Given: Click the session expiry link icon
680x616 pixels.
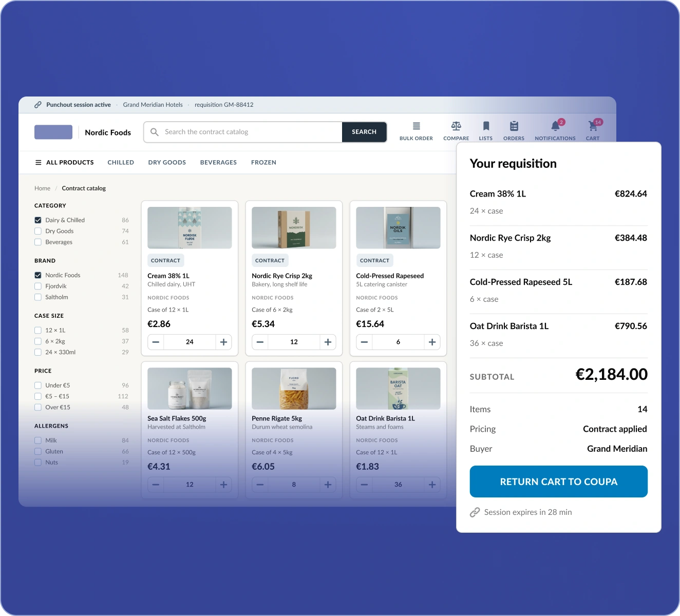Looking at the screenshot, I should coord(475,512).
